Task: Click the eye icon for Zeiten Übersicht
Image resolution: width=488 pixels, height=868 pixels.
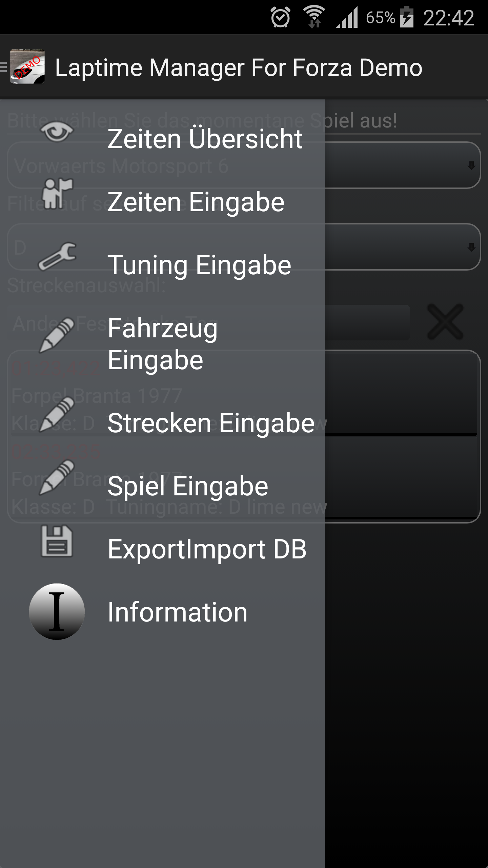Action: (x=57, y=132)
